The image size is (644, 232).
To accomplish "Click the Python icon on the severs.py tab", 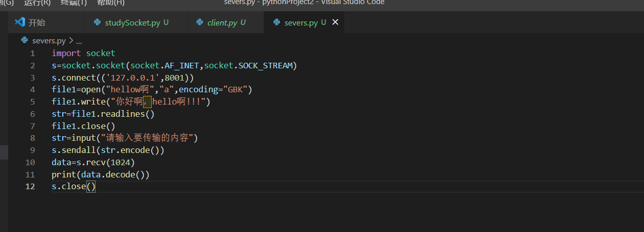I will (x=277, y=22).
